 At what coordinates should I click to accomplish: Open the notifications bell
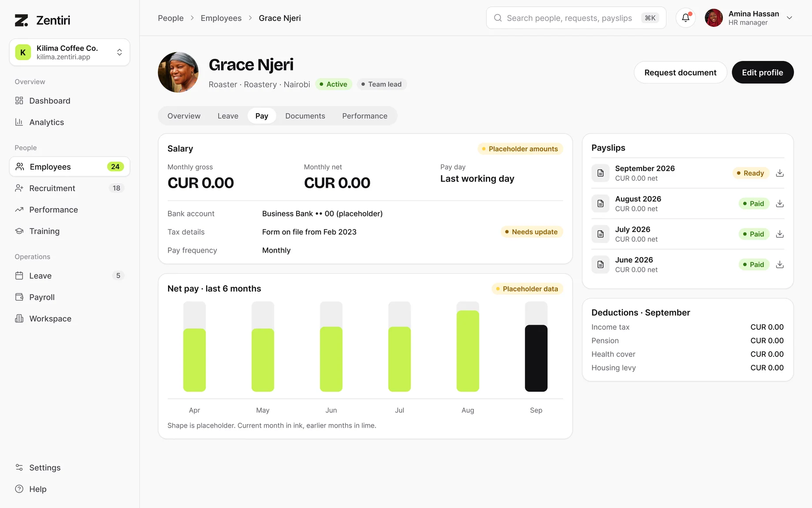(x=685, y=18)
